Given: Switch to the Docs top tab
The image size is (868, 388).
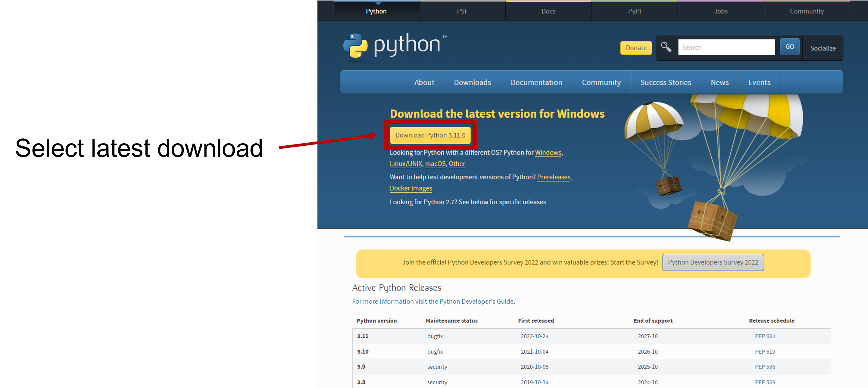Looking at the screenshot, I should point(548,11).
